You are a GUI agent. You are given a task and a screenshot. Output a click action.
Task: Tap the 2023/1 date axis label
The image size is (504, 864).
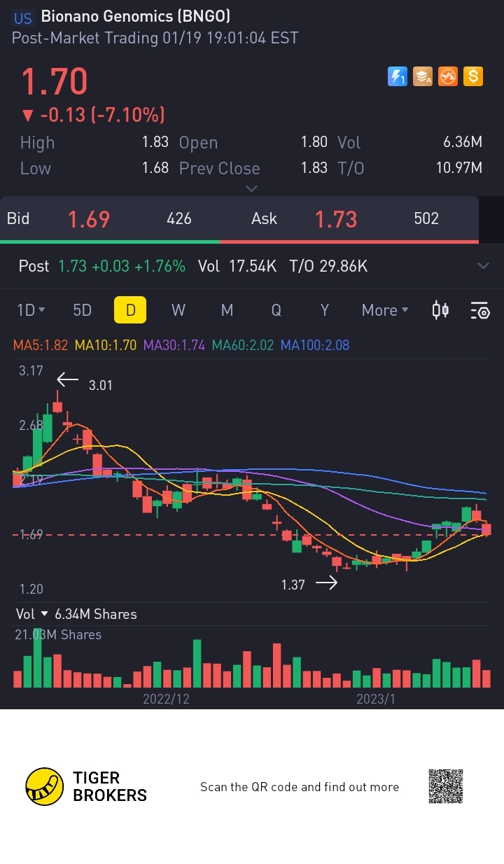pyautogui.click(x=376, y=699)
